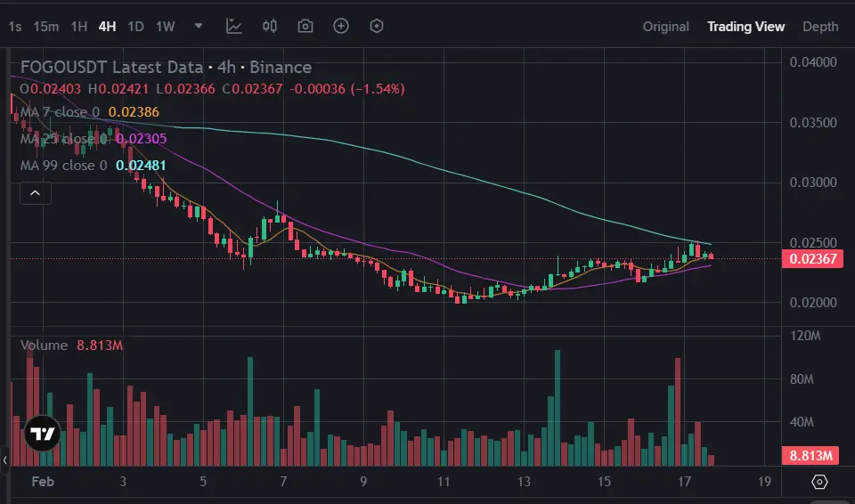This screenshot has width=855, height=504.
Task: Click the 8.813M volume axis label
Action: point(812,455)
